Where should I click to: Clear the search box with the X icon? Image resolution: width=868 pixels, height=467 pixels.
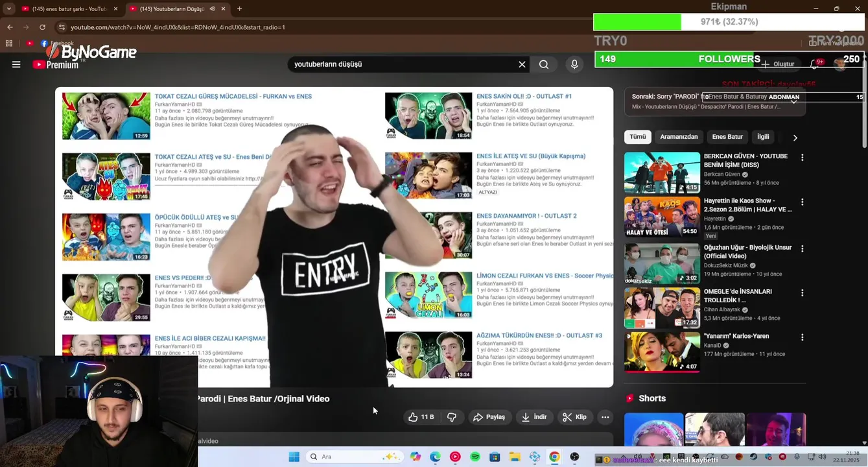522,64
